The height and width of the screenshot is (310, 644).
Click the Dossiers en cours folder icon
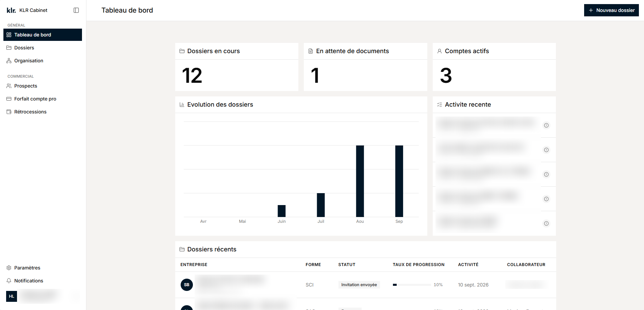182,51
